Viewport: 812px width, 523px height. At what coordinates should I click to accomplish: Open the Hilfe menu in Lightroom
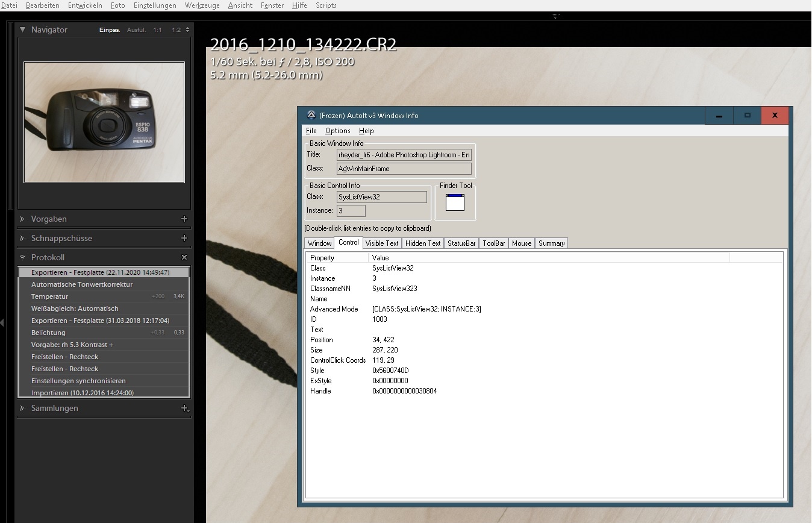point(299,5)
